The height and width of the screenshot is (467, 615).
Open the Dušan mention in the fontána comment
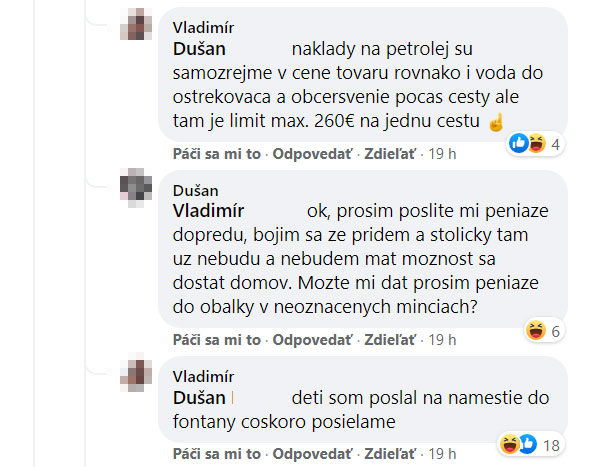point(199,398)
